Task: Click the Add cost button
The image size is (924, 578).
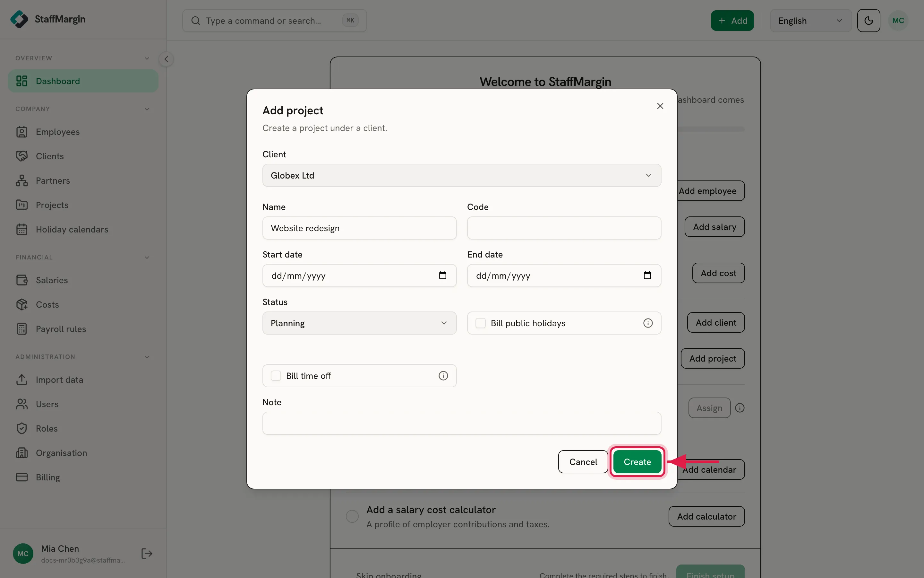Action: (718, 273)
